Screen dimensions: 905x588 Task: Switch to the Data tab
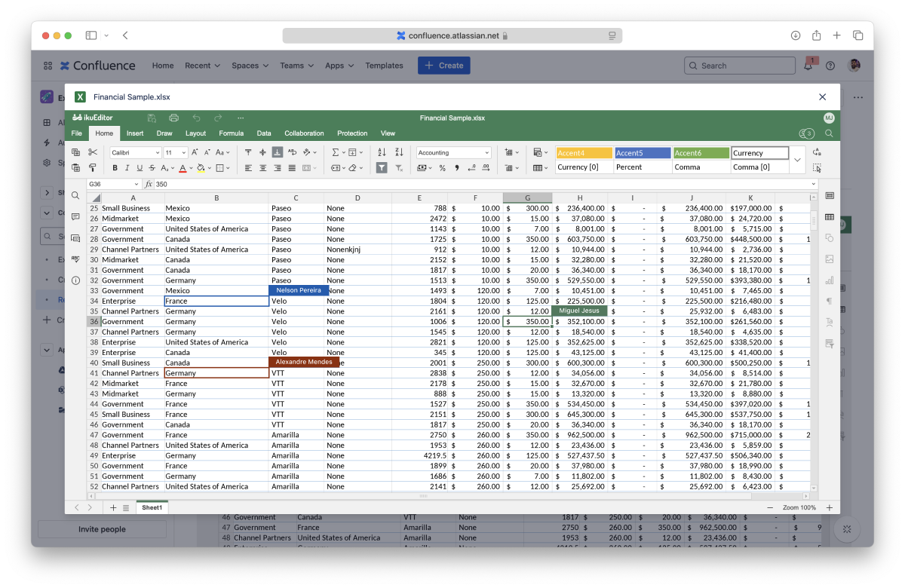click(264, 133)
